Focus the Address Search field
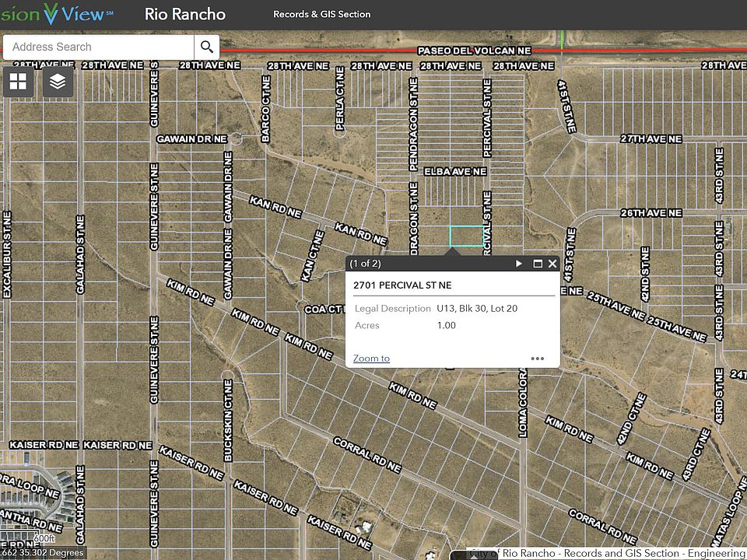The image size is (747, 560). coord(97,47)
